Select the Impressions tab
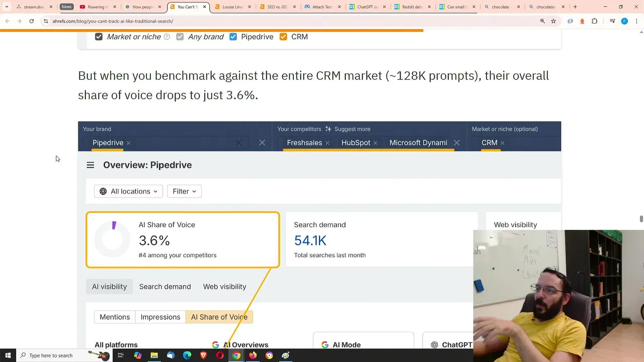The width and height of the screenshot is (644, 362). [x=160, y=317]
